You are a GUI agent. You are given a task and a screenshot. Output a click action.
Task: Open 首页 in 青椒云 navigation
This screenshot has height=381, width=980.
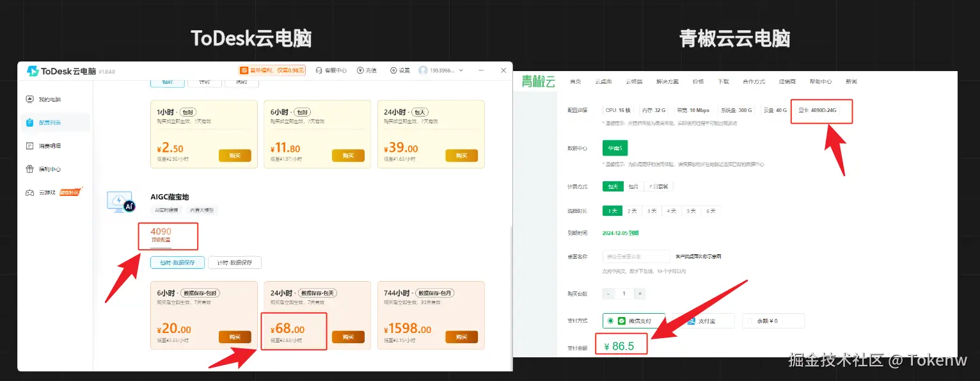(x=576, y=82)
